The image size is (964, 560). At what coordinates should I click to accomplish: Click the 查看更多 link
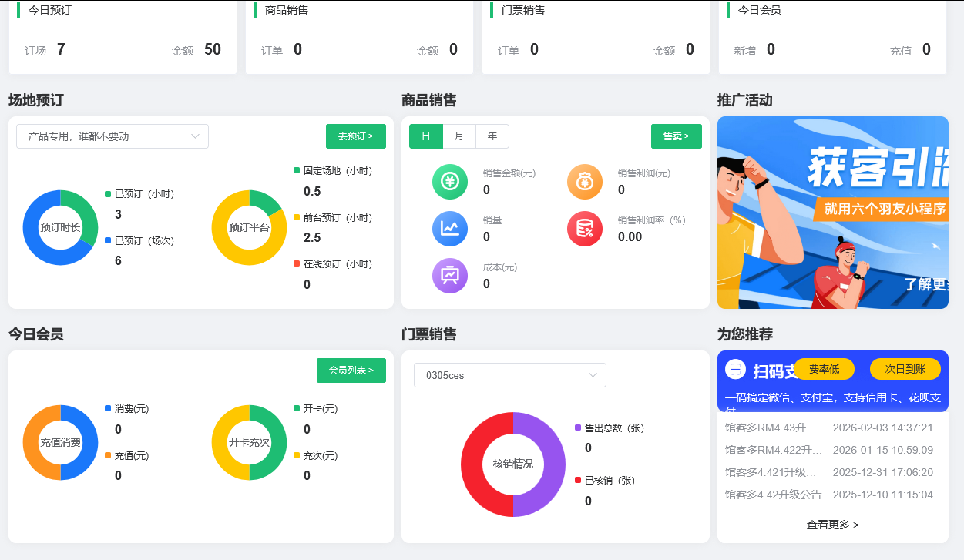click(x=831, y=523)
